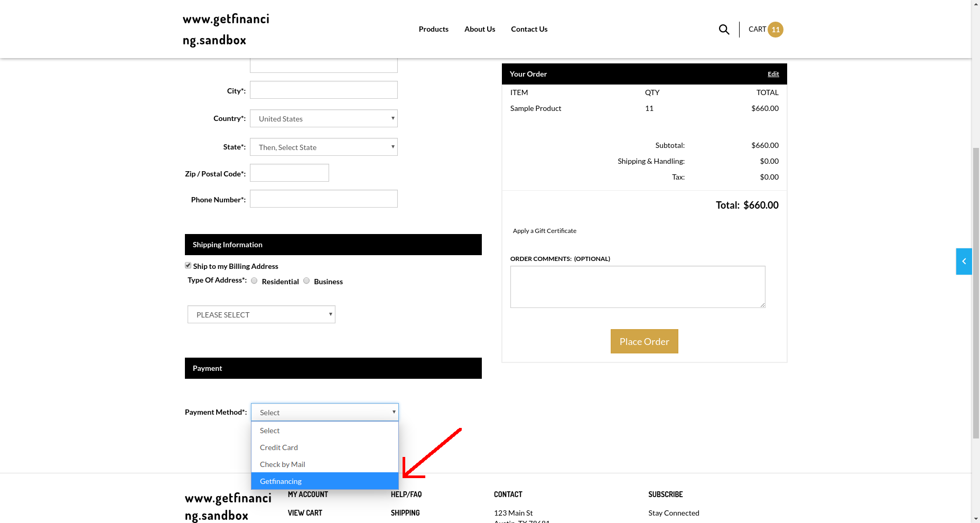This screenshot has height=523, width=980.
Task: Focus the Phone Number field
Action: point(324,199)
